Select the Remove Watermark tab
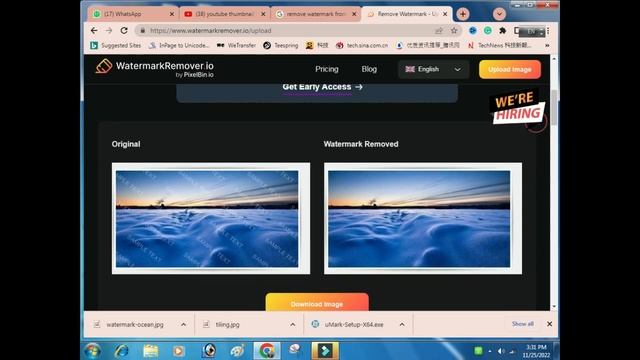Screen dimensions: 640x360 (406, 14)
